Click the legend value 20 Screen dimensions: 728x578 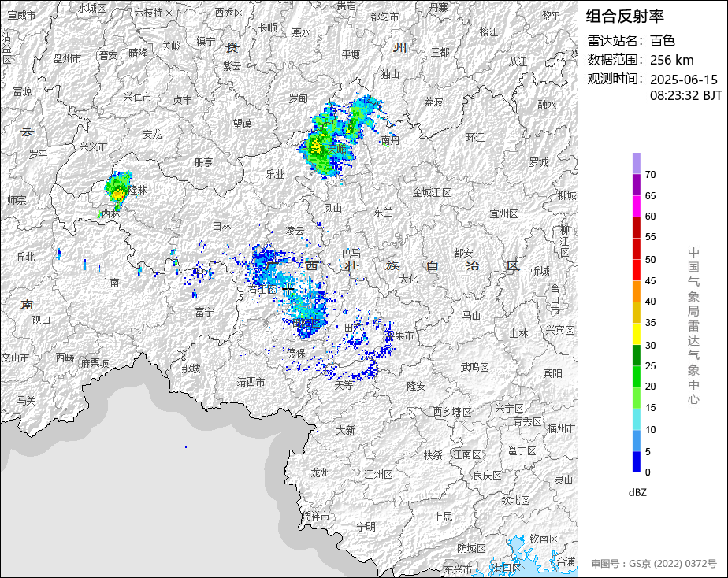[650, 387]
